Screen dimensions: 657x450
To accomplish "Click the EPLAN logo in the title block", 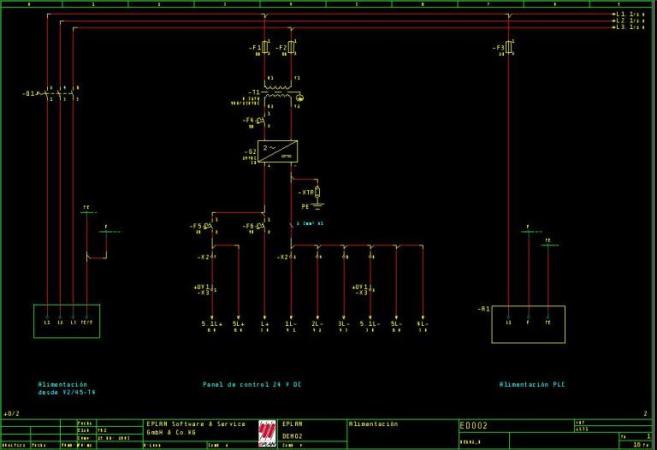I will [x=267, y=434].
